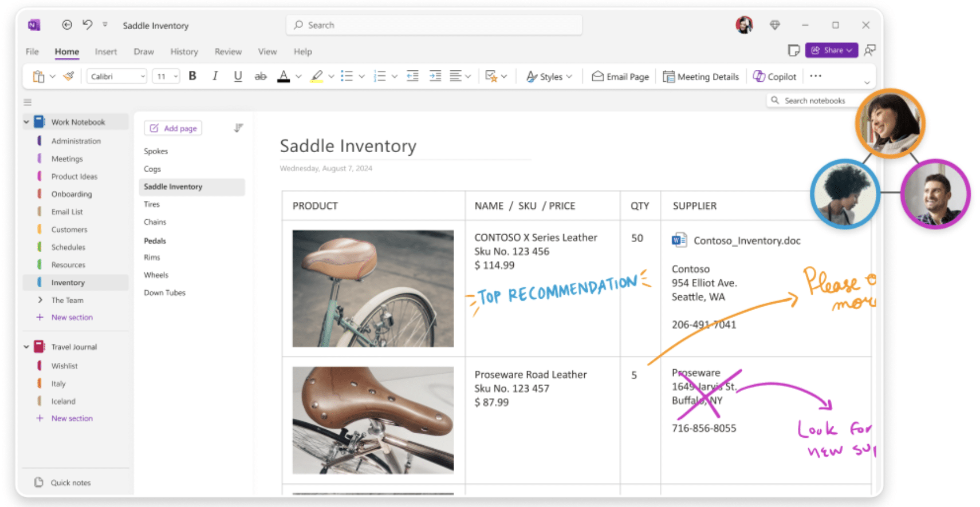Open Contoso_Inventory.doc attachment
980x507 pixels.
[737, 240]
